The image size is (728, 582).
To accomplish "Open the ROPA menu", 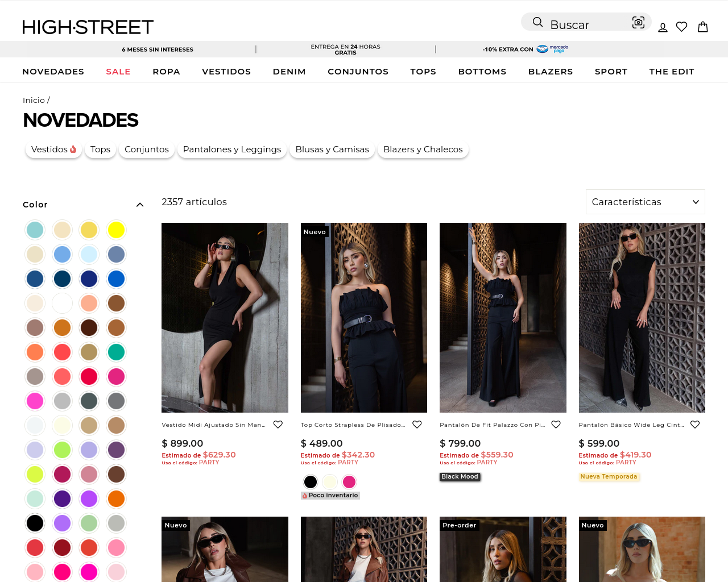I will [166, 72].
